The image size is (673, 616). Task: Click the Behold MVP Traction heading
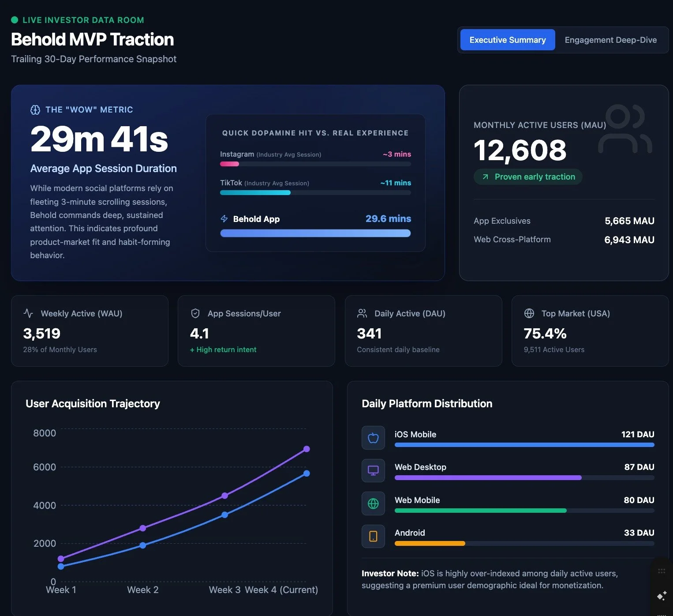pyautogui.click(x=92, y=39)
